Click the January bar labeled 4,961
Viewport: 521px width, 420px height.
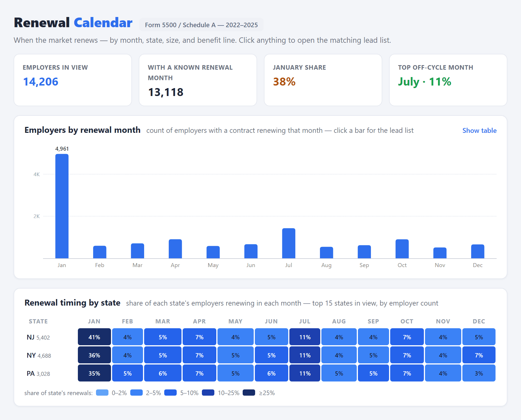click(x=62, y=206)
